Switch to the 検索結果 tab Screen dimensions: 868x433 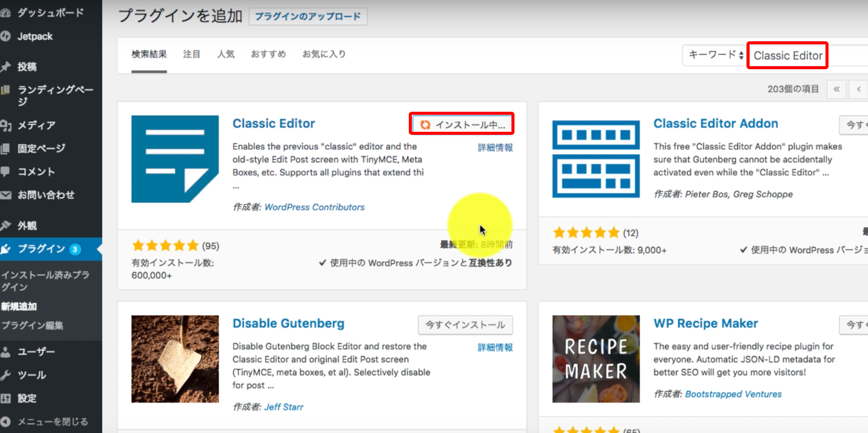149,54
